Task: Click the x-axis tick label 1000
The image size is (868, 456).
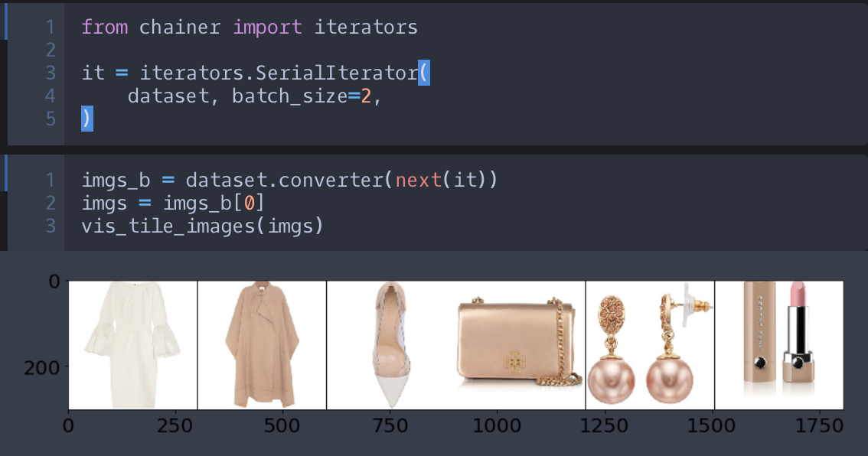Action: click(x=497, y=426)
